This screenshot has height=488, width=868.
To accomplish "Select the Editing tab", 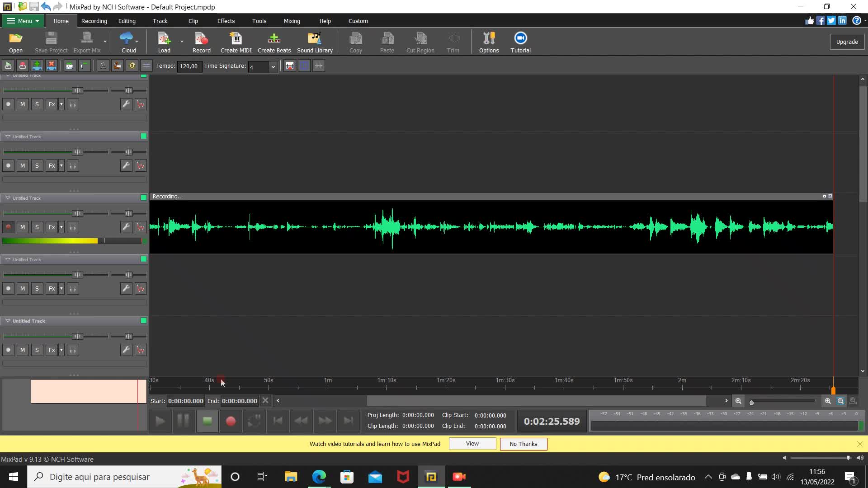I will click(127, 21).
